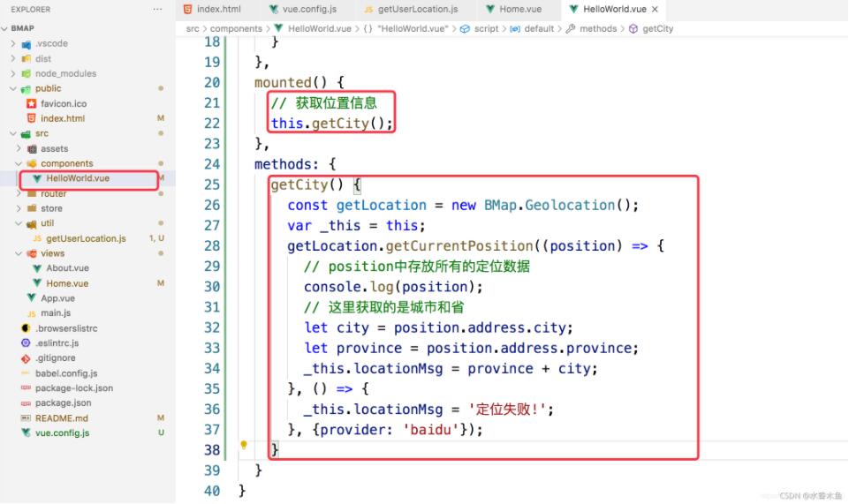Collapse the components folder
The width and height of the screenshot is (849, 504).
tap(19, 163)
